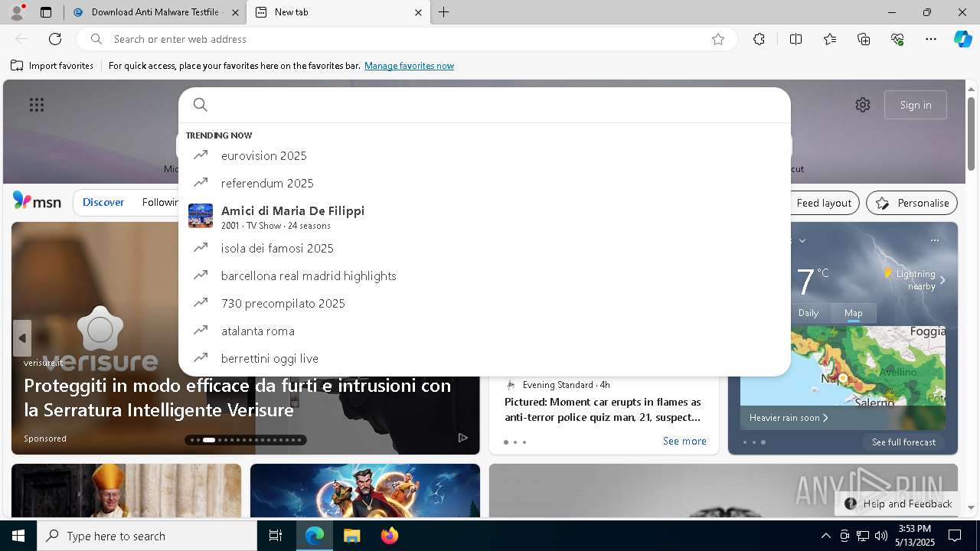
Task: Open the volume control in system tray
Action: pyautogui.click(x=880, y=536)
